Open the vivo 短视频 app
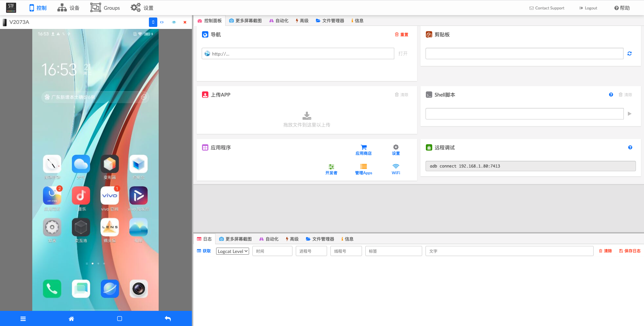644x326 pixels. click(x=138, y=195)
